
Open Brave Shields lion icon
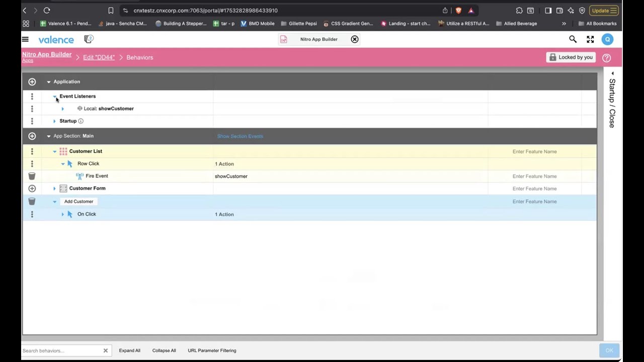(x=458, y=10)
